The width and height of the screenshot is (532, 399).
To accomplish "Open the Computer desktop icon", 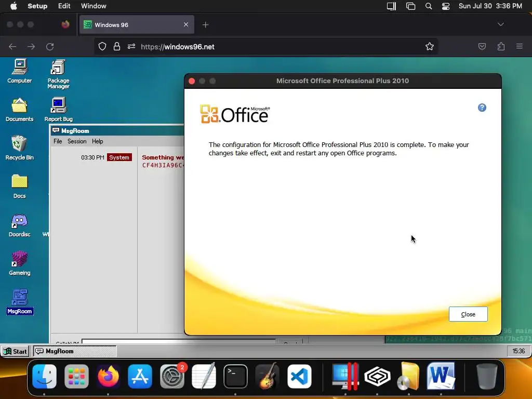I will coord(19,71).
